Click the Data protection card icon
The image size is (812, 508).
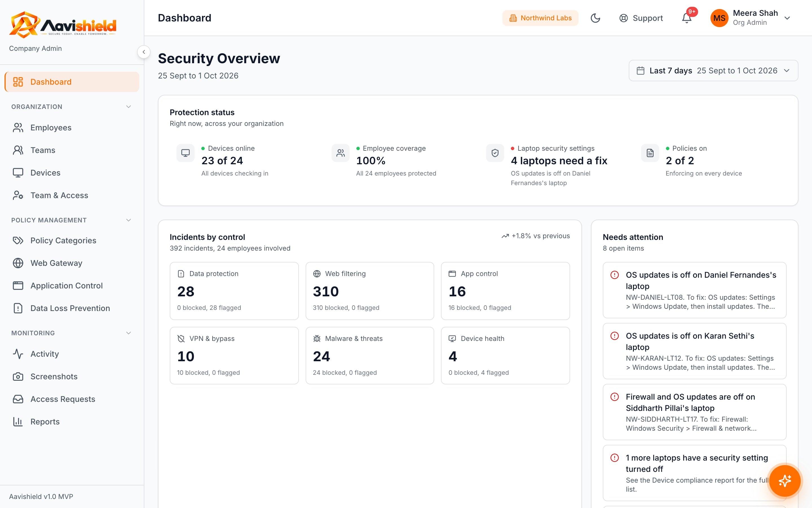(181, 274)
